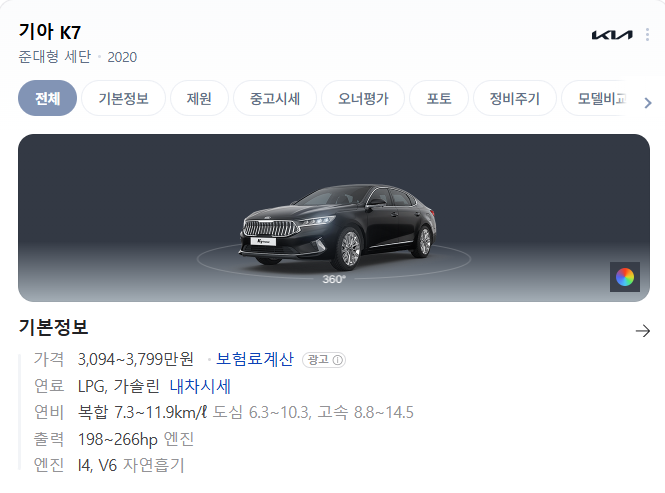Open the three-dot more options menu
This screenshot has width=665, height=493.
(647, 35)
